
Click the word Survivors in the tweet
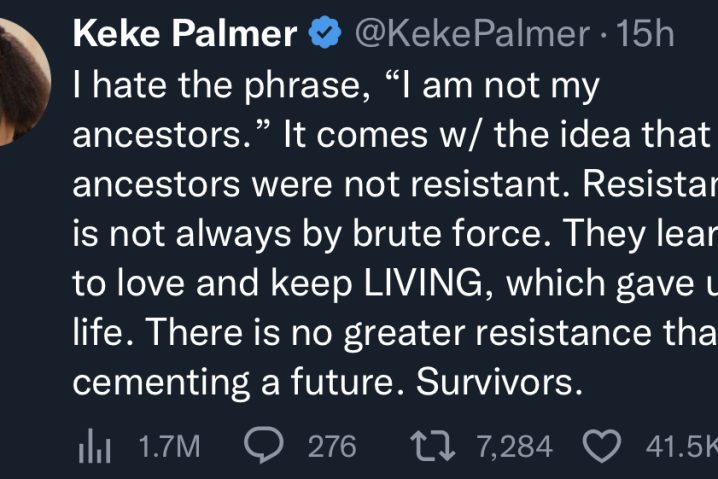(x=499, y=382)
